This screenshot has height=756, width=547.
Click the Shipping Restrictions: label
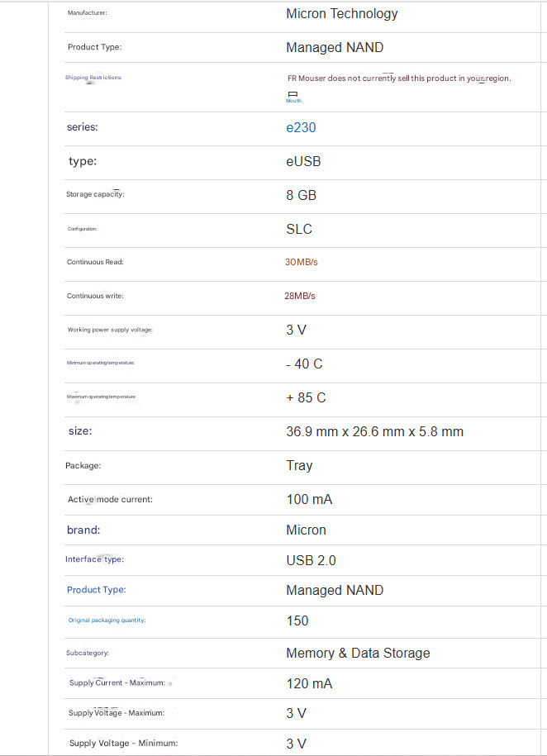tap(93, 78)
